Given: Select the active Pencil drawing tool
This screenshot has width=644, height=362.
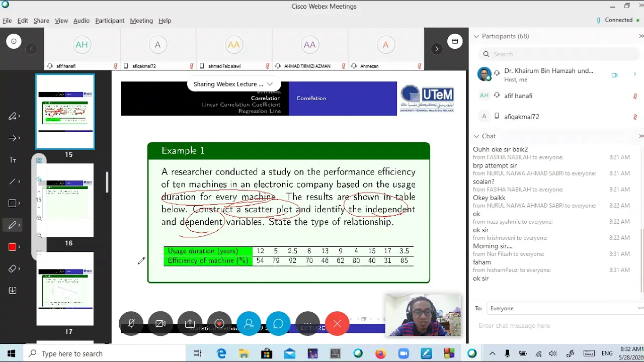Looking at the screenshot, I should pos(13,225).
